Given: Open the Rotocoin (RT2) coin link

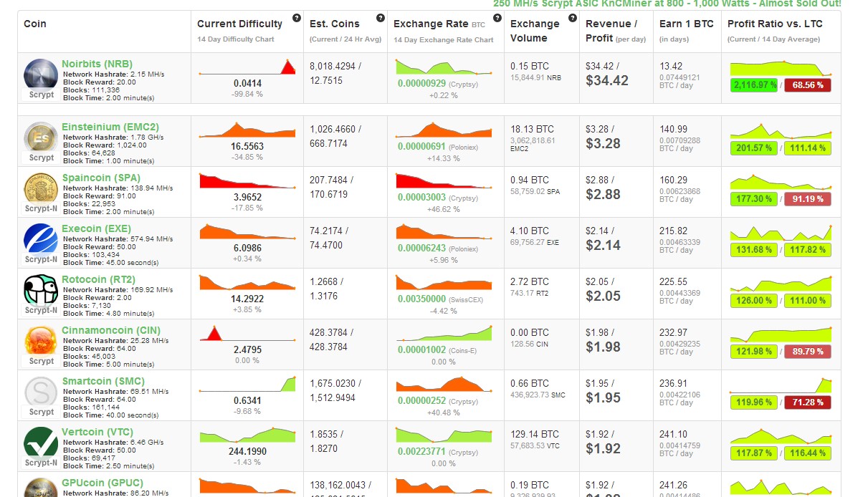Looking at the screenshot, I should [x=98, y=279].
